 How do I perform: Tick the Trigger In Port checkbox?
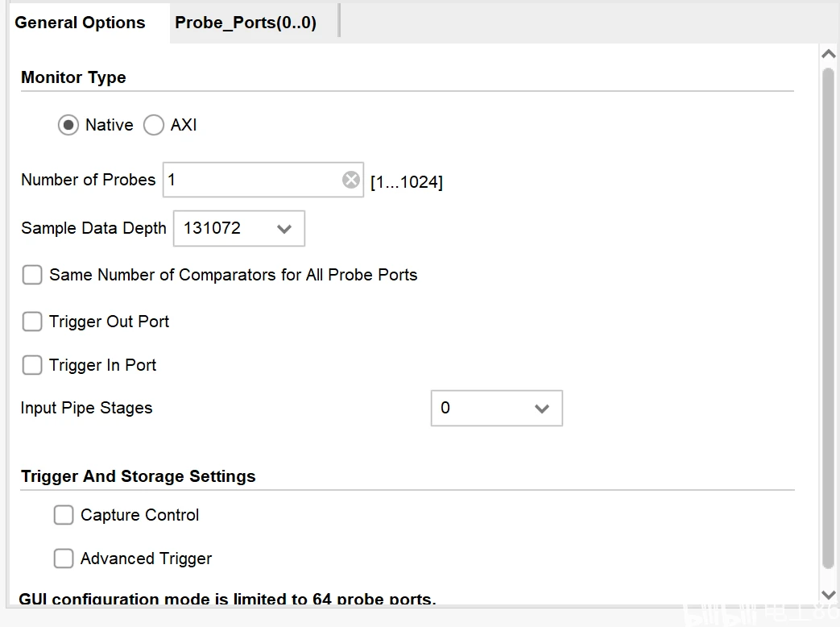tap(32, 366)
